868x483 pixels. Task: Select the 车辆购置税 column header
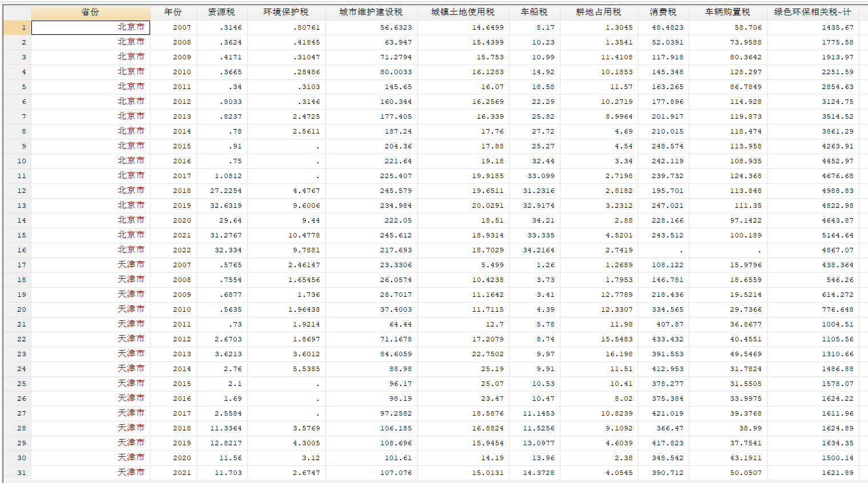[728, 12]
